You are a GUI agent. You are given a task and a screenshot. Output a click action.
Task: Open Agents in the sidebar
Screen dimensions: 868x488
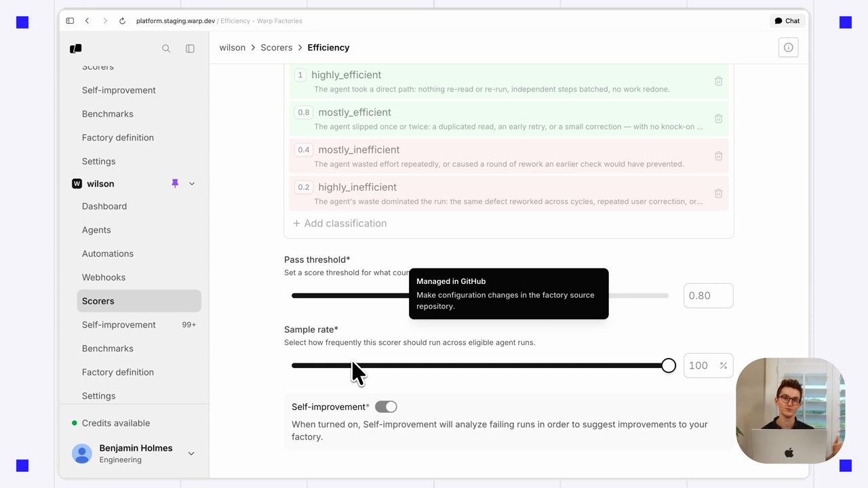coord(96,230)
